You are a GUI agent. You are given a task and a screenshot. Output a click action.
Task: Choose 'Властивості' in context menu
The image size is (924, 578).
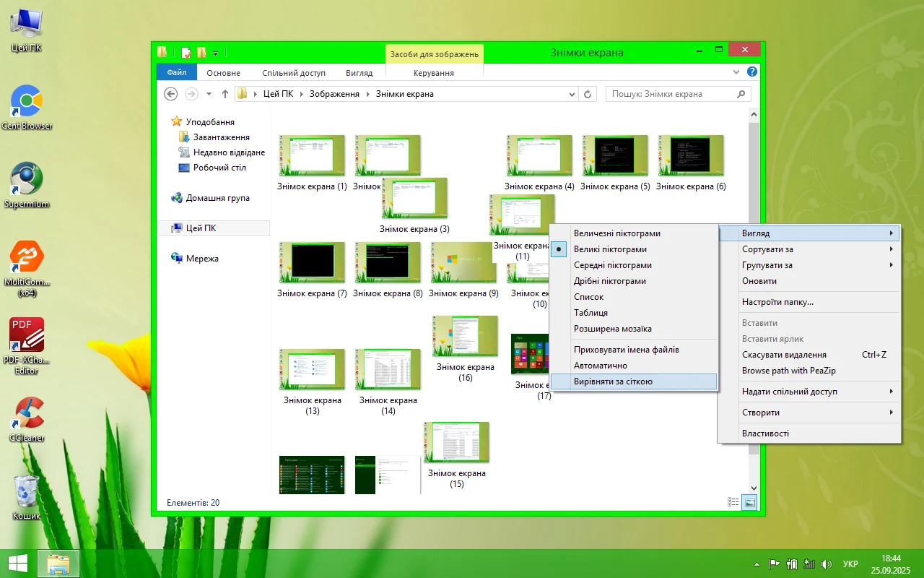click(765, 433)
